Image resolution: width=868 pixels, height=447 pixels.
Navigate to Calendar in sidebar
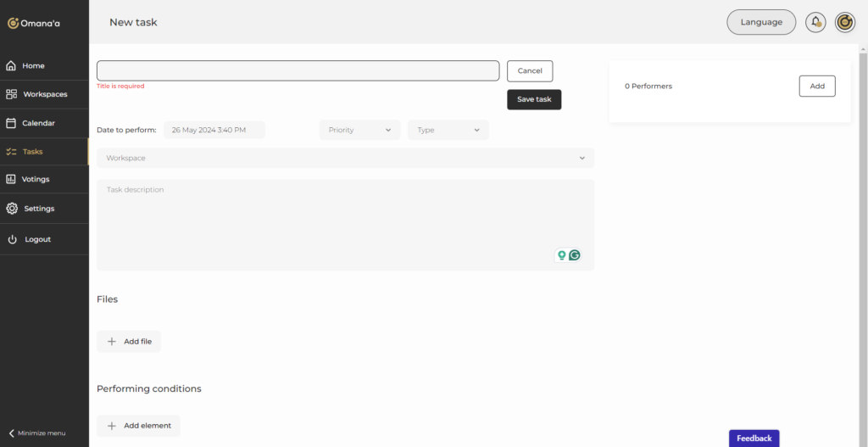click(x=38, y=123)
